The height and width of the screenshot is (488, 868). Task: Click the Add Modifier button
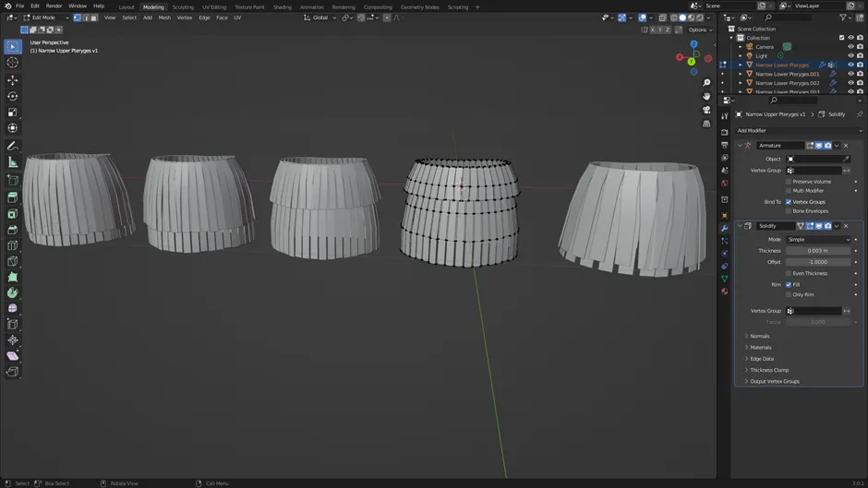[799, 131]
